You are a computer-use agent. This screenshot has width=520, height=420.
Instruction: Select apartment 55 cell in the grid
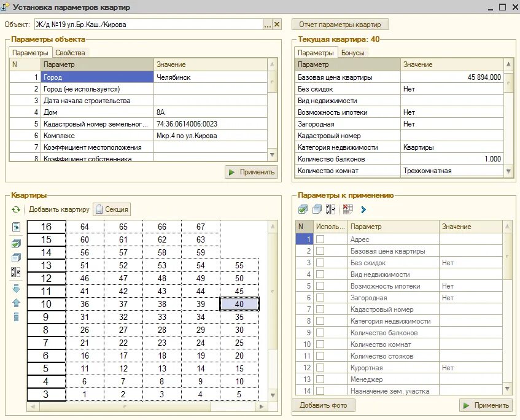pos(239,265)
